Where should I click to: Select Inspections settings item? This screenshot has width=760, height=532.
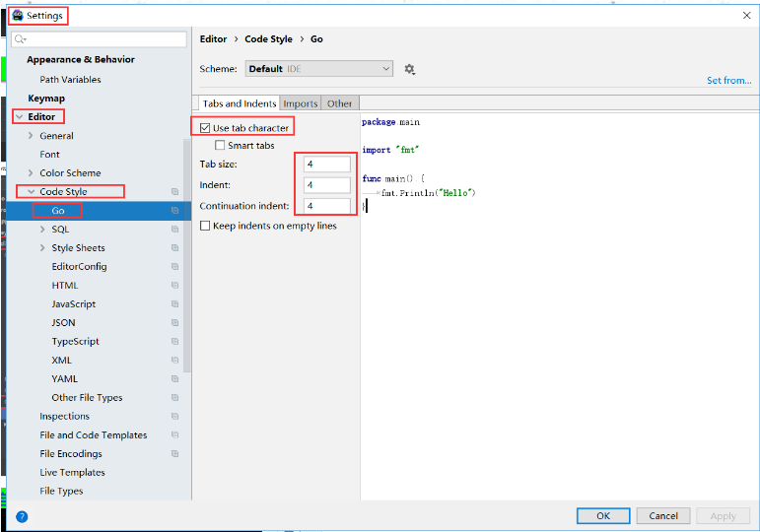click(64, 416)
